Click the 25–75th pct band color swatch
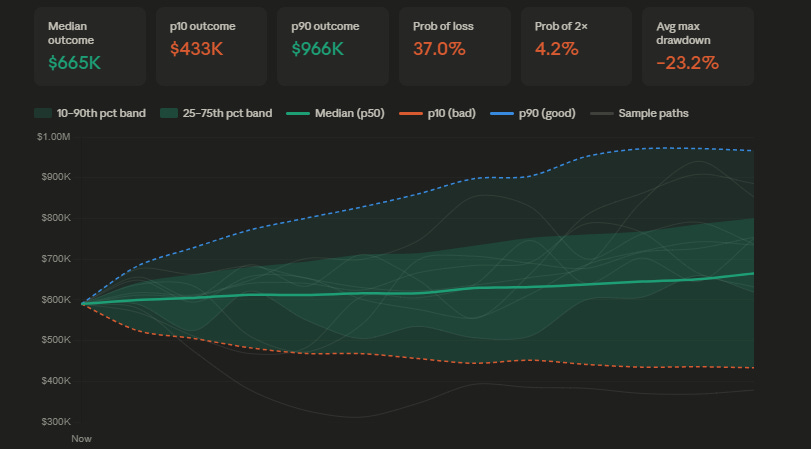 (x=169, y=113)
